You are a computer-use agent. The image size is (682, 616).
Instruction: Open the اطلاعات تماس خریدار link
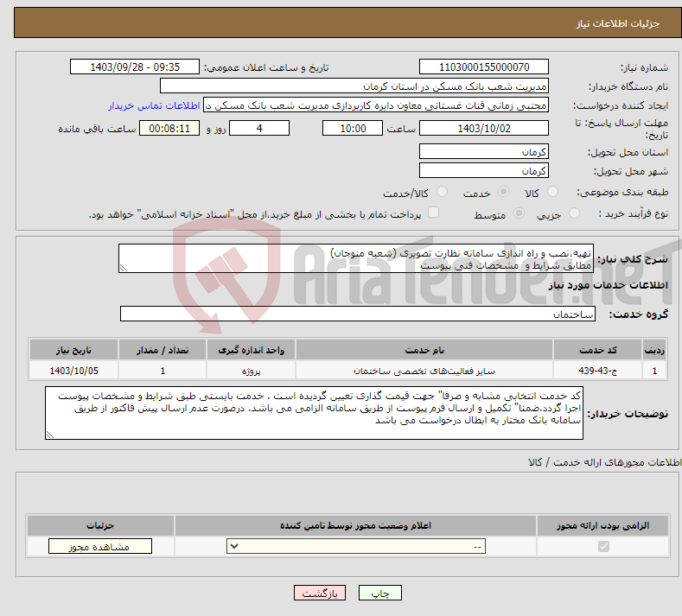[154, 105]
